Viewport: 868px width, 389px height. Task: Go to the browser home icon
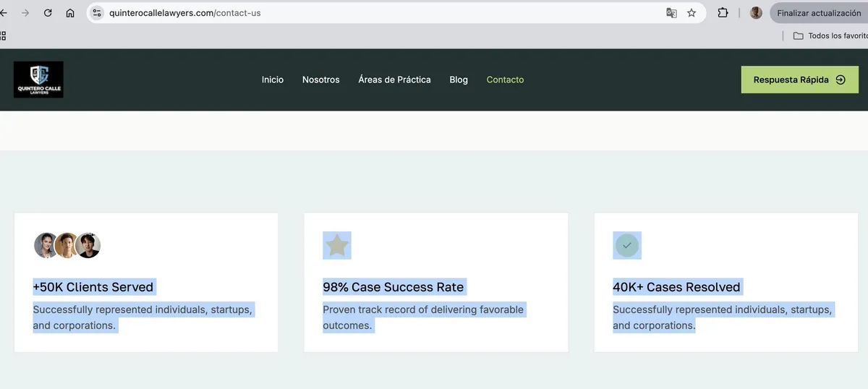tap(70, 13)
